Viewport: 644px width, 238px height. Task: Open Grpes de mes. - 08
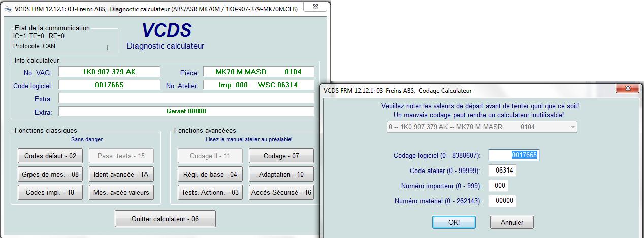[50, 174]
